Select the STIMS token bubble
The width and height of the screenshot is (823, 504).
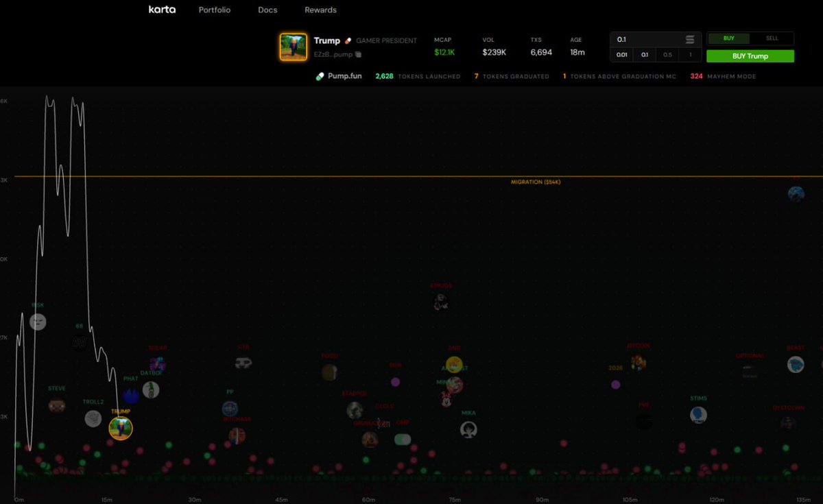(698, 415)
